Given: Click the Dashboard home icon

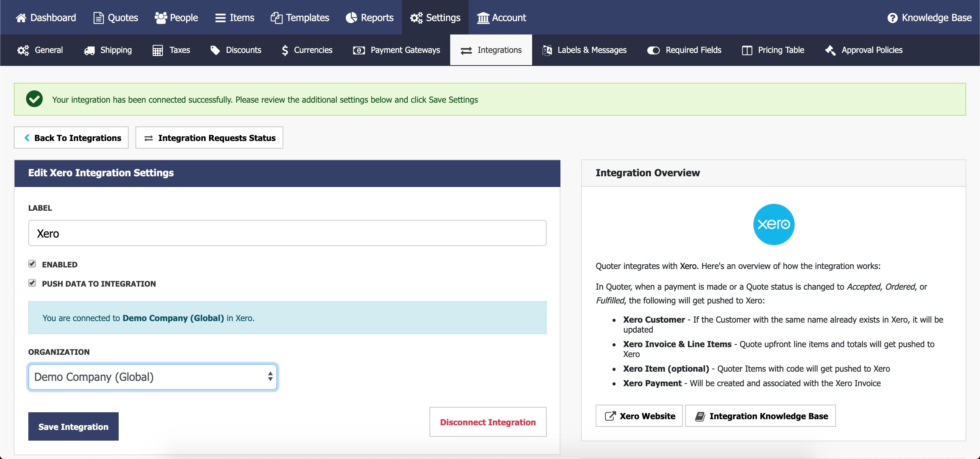Looking at the screenshot, I should tap(21, 18).
